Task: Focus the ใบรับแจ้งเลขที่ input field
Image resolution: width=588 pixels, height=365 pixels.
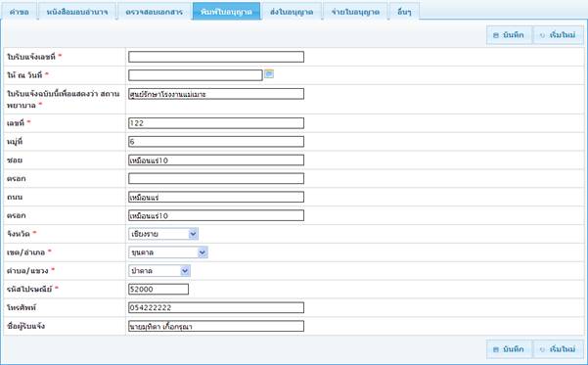Action: (216, 57)
